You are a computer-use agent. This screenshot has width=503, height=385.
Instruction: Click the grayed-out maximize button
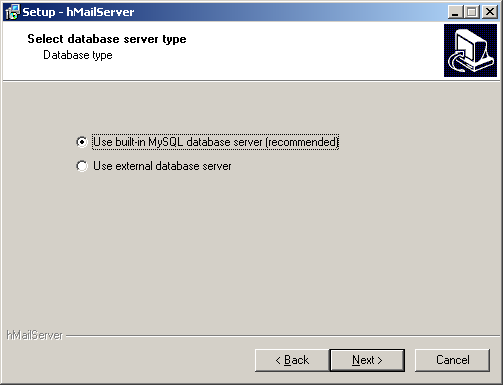(x=472, y=12)
